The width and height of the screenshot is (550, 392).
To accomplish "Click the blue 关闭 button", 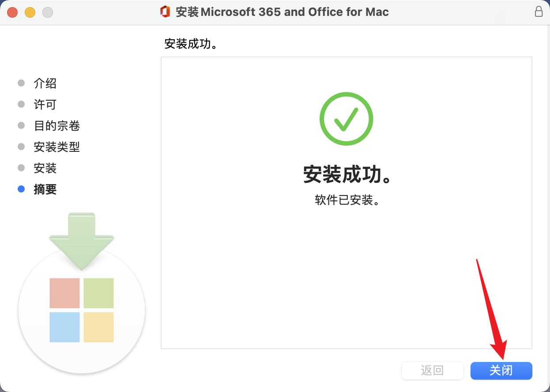I will pos(501,370).
